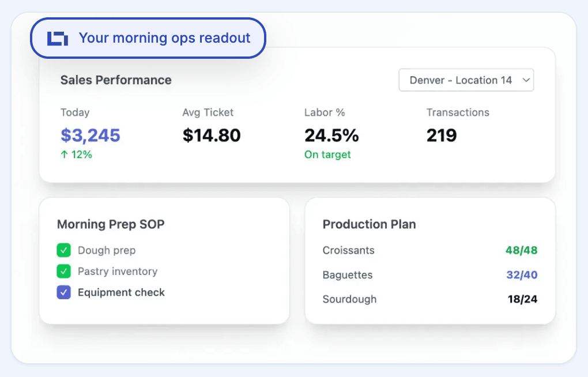Click the Baguettes 32/40 value
This screenshot has height=377, width=588.
521,275
